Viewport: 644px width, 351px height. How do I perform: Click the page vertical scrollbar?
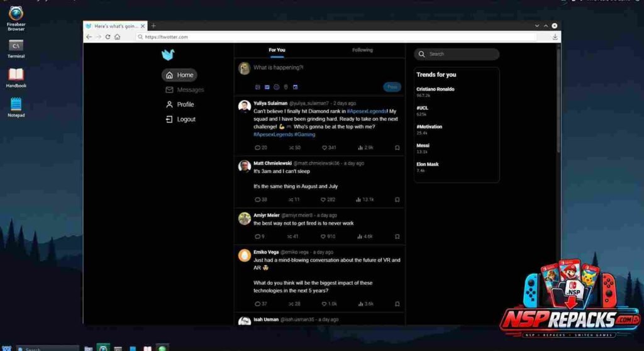558,99
